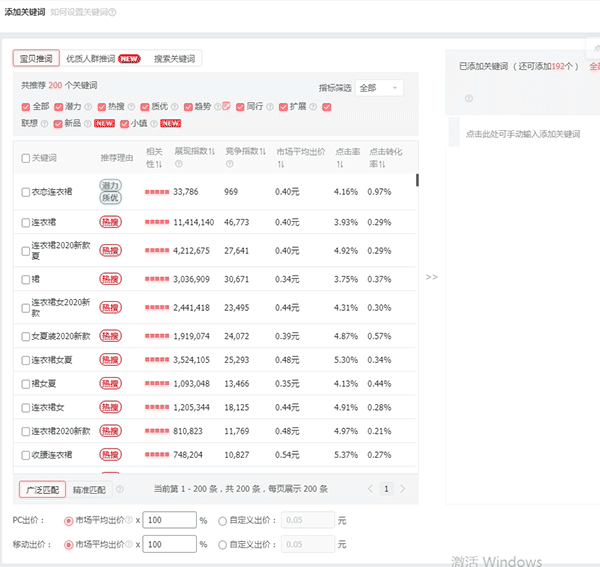The image size is (600, 567).
Task: Click the sort icon on 竞争指数 column
Action: [263, 151]
